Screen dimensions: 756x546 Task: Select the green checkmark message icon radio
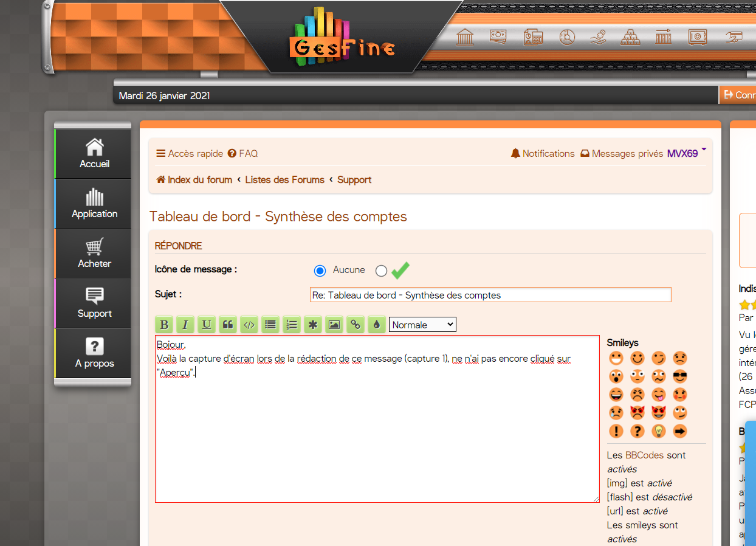(x=381, y=271)
